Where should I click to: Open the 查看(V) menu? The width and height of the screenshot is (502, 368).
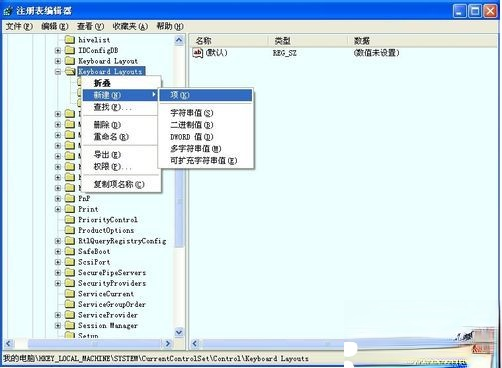(x=90, y=26)
